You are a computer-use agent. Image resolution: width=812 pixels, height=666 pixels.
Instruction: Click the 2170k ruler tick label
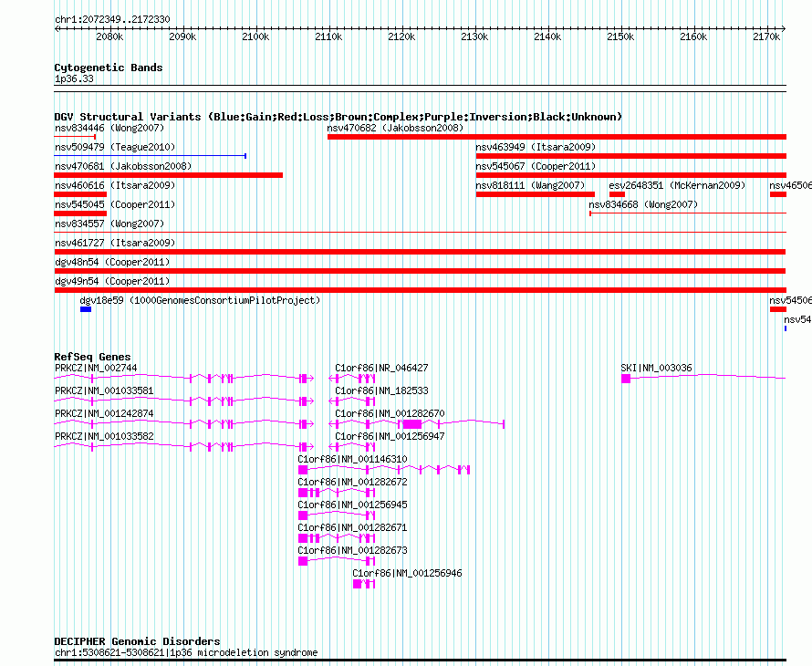[x=766, y=36]
